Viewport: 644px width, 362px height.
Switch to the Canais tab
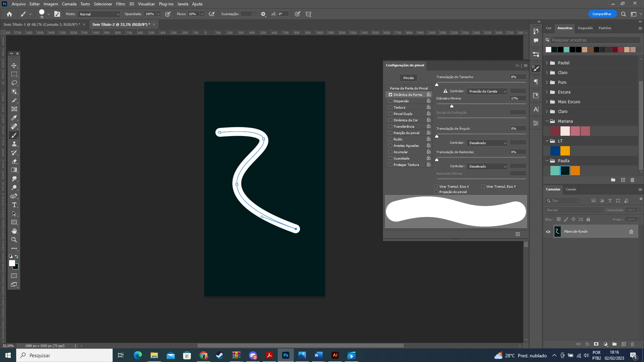(571, 189)
